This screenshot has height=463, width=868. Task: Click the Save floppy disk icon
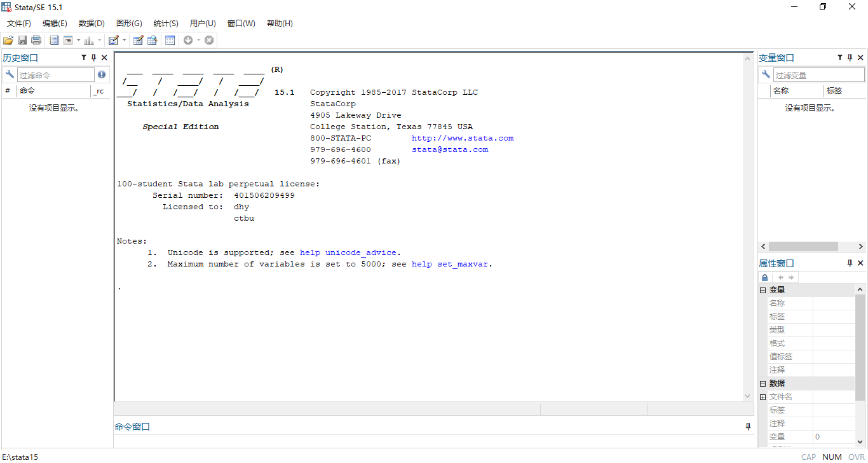point(22,40)
